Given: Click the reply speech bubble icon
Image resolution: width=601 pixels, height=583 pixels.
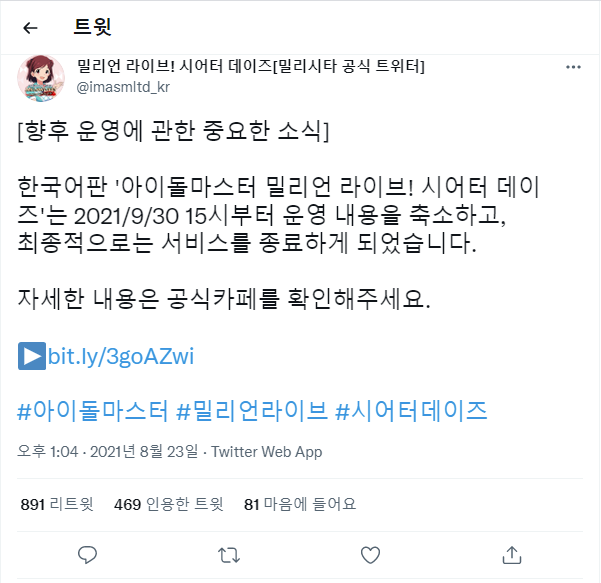Looking at the screenshot, I should [x=87, y=555].
